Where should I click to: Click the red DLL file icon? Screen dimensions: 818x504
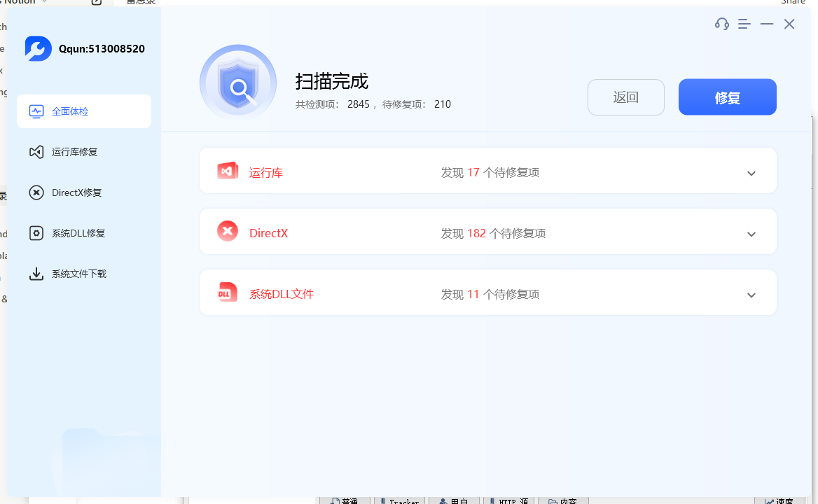228,293
